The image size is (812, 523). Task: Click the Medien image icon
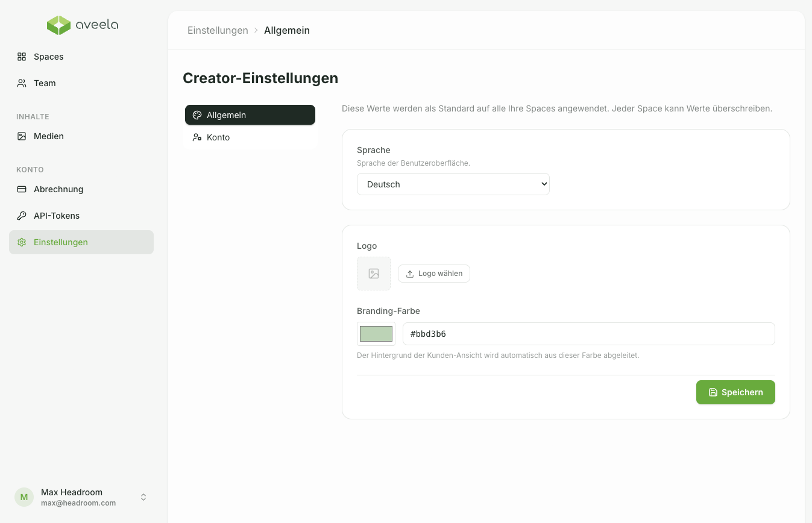[x=22, y=136]
